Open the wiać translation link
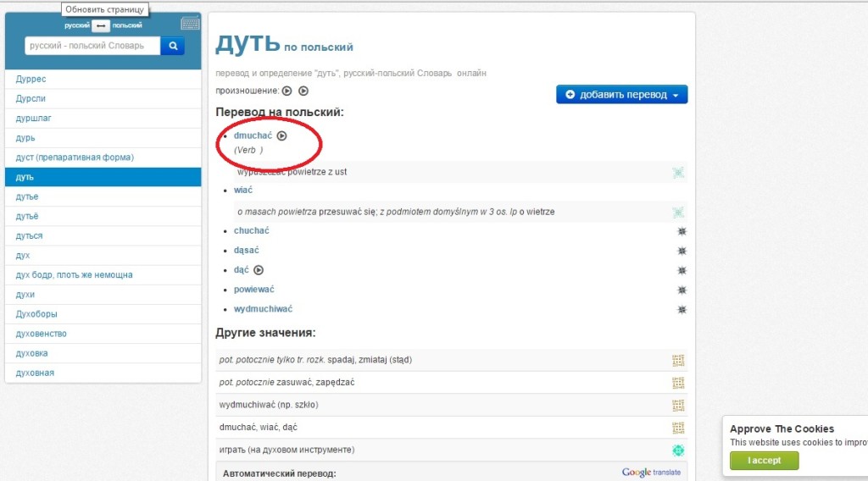This screenshot has width=868, height=481. point(242,191)
